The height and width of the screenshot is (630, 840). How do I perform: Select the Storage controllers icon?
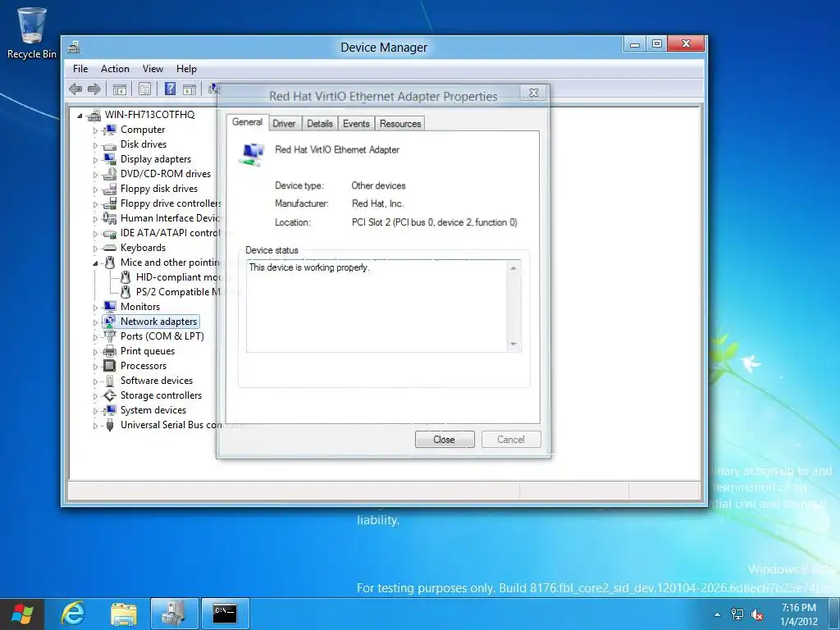[x=110, y=395]
